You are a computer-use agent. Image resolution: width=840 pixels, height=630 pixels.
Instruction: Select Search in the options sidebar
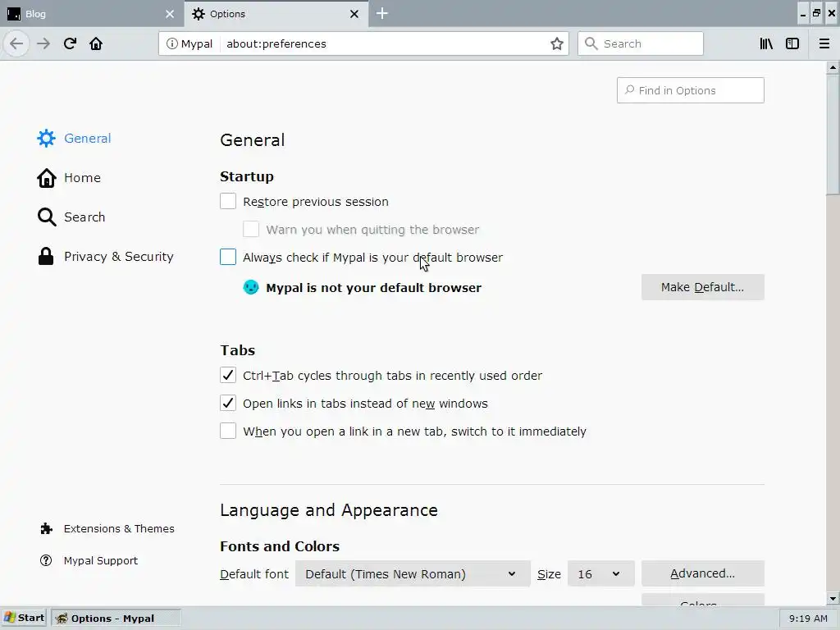pyautogui.click(x=84, y=217)
